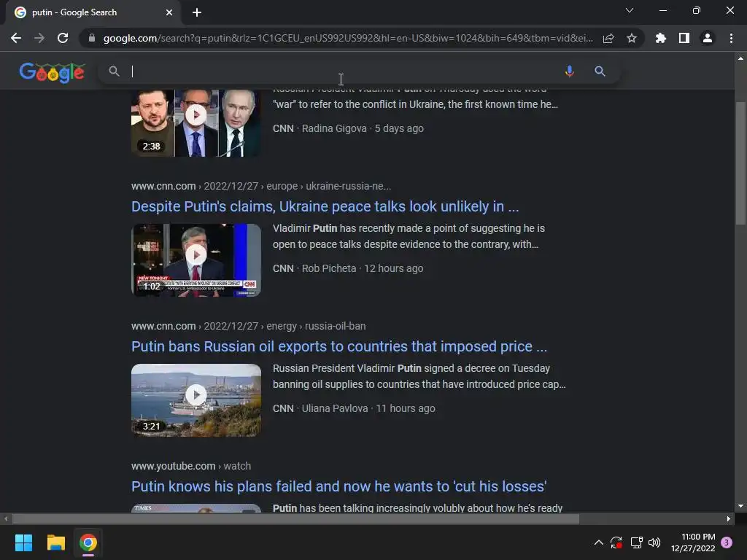Open Chrome three-dot menu
This screenshot has height=560, width=747.
click(731, 38)
